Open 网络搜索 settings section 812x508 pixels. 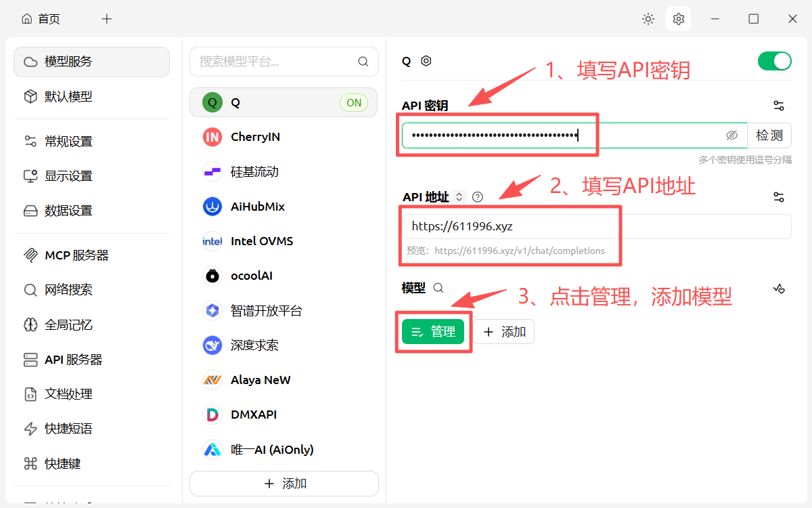coord(92,290)
